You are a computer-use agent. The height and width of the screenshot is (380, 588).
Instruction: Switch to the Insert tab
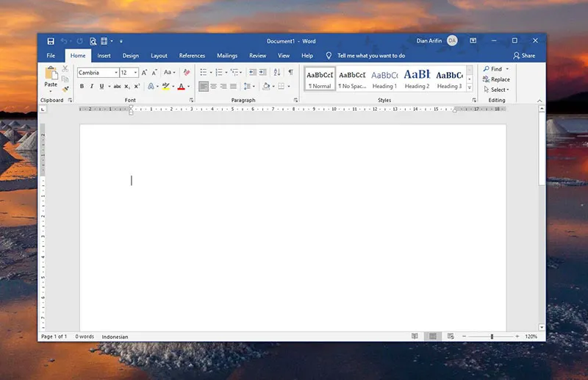104,56
